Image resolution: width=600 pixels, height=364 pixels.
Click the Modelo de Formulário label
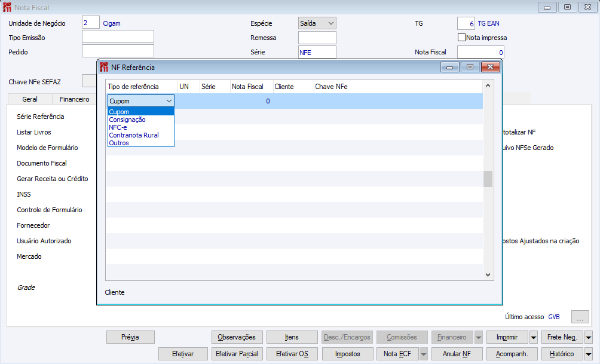tap(47, 148)
